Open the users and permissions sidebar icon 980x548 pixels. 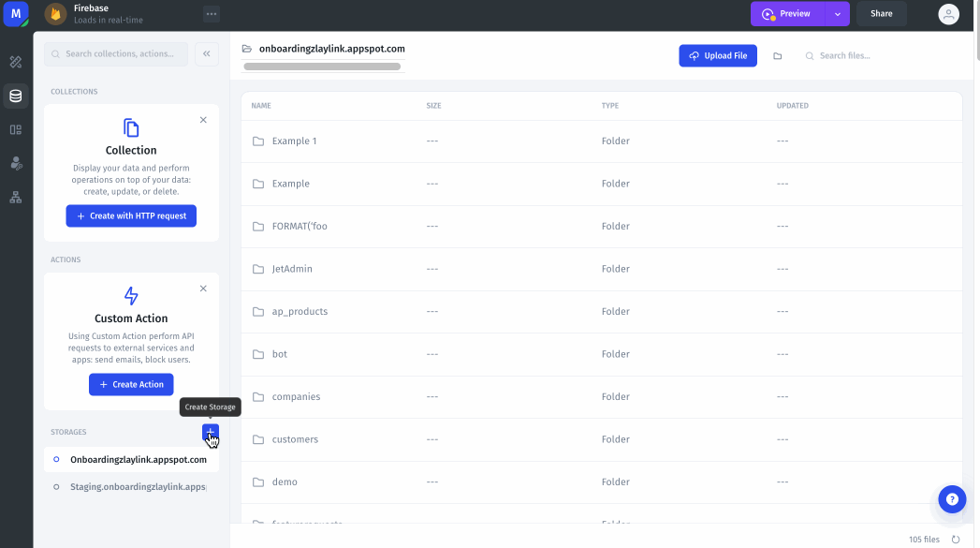[16, 163]
